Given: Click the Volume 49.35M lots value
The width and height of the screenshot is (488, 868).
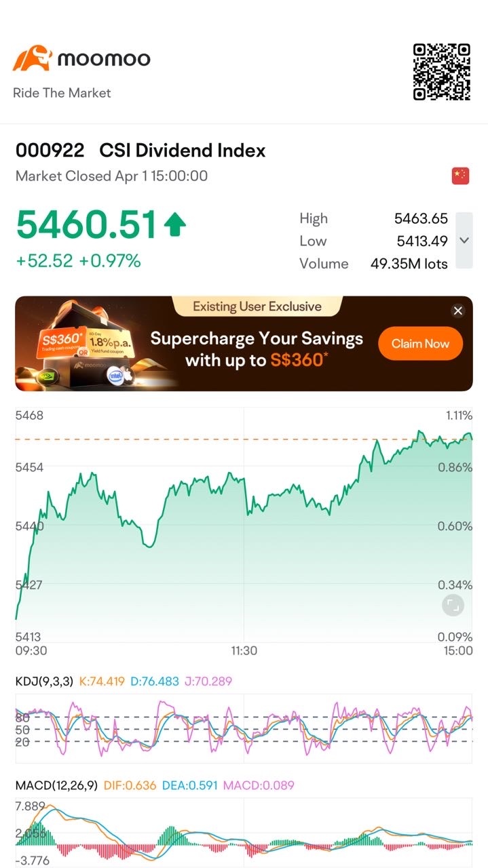Looking at the screenshot, I should [x=409, y=264].
